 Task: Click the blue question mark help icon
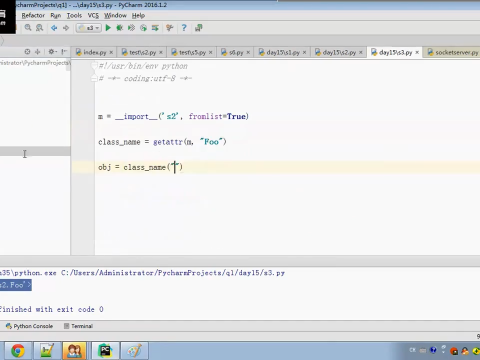tap(184, 28)
